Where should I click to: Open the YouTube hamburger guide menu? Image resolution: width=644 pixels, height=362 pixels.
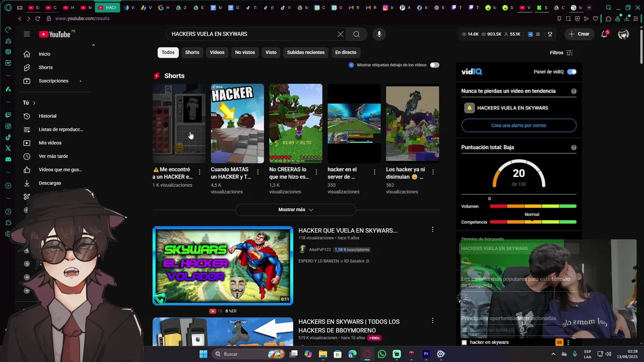pos(27,34)
